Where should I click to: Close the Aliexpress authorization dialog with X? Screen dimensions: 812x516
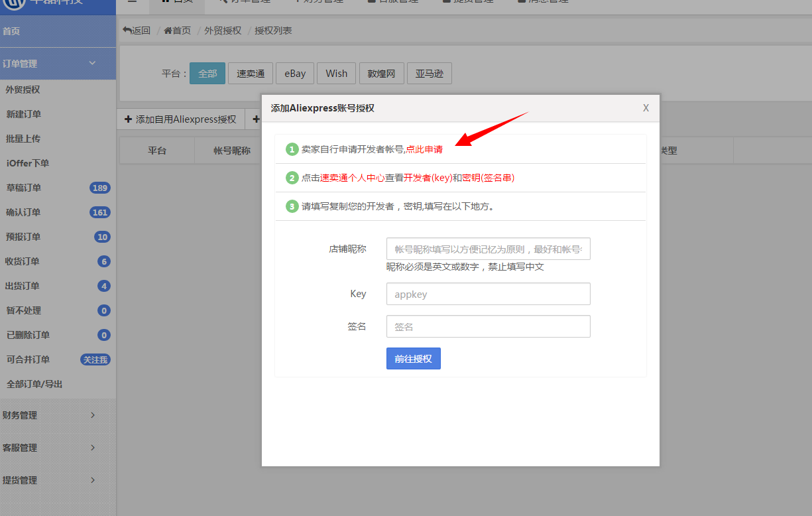point(646,108)
